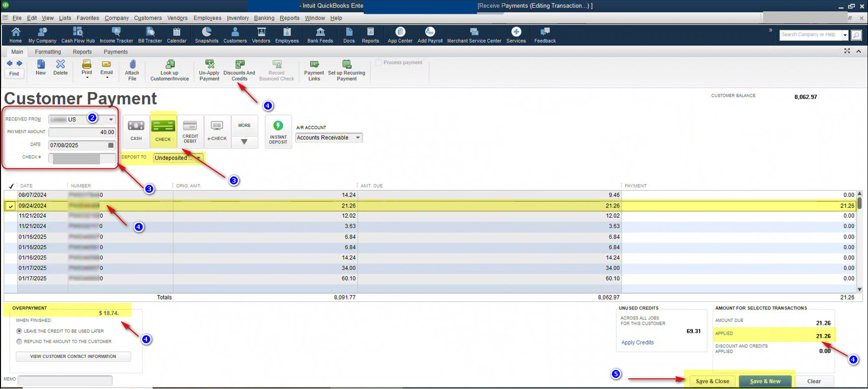Click Save & Close button
This screenshot has height=389, width=868.
pyautogui.click(x=712, y=381)
